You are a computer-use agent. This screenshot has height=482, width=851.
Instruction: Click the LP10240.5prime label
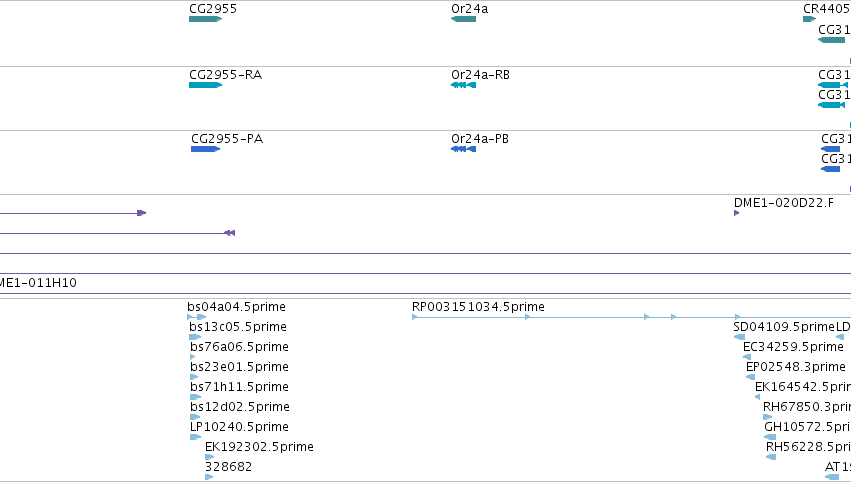(239, 427)
